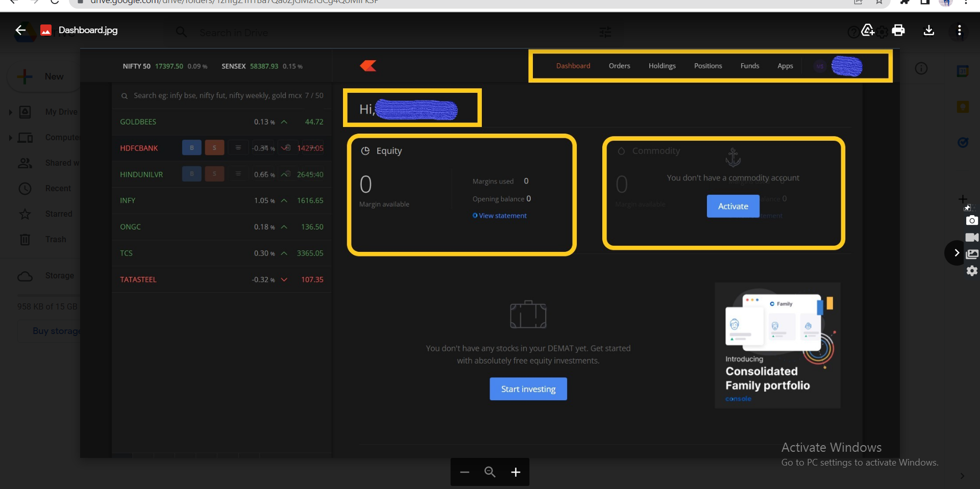Open the settings gear on right panel
Image resolution: width=980 pixels, height=489 pixels.
(x=972, y=271)
